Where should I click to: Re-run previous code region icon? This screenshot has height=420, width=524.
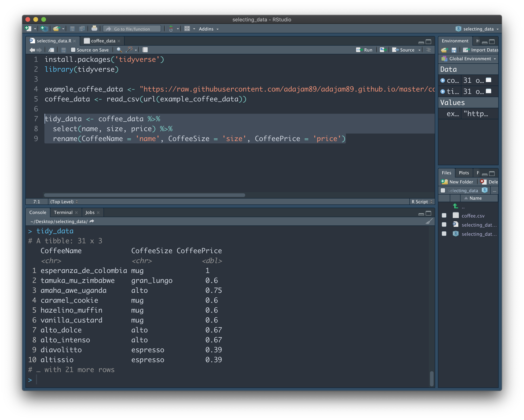click(383, 50)
